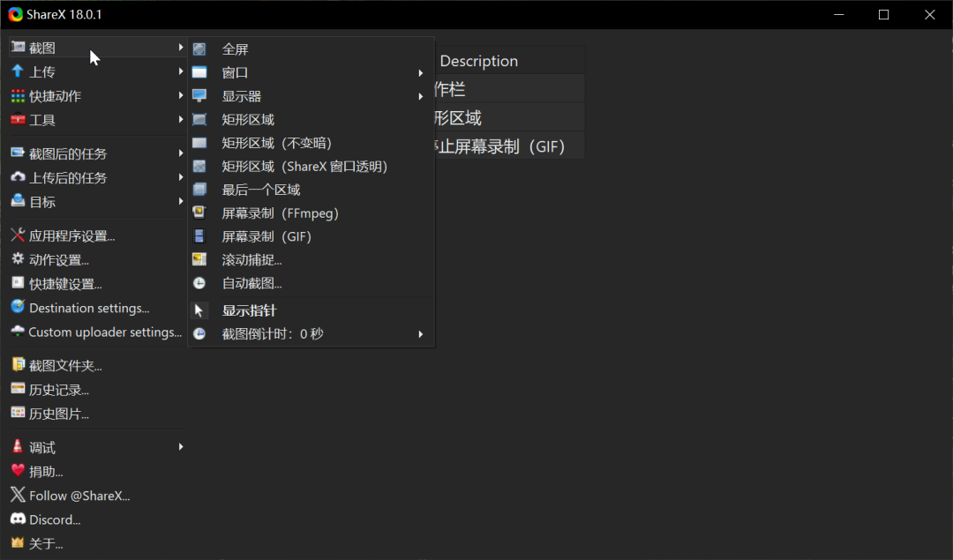Click the 快捷动作 colored grid icon
Viewport: 953px width, 560px height.
(x=18, y=95)
